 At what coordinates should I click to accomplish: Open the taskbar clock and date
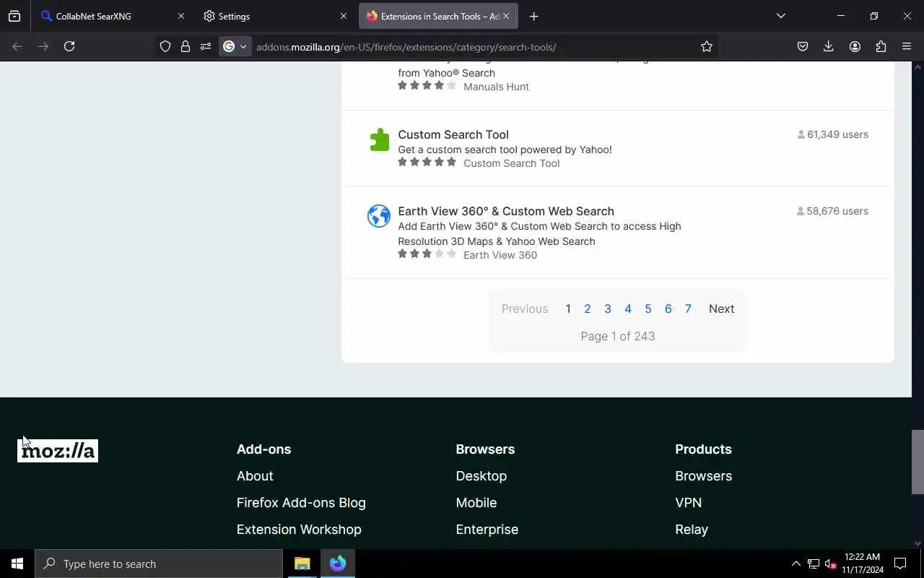[x=863, y=564]
